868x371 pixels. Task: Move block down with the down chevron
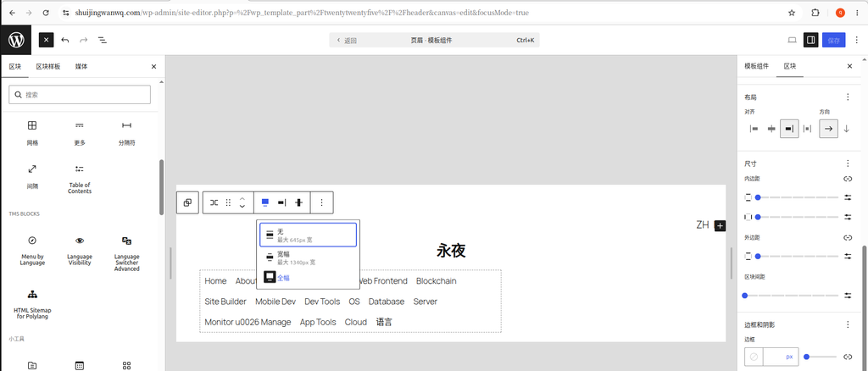(x=242, y=207)
